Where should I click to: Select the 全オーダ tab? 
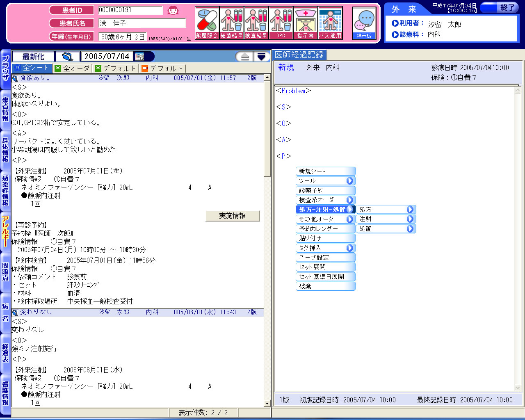(72, 68)
